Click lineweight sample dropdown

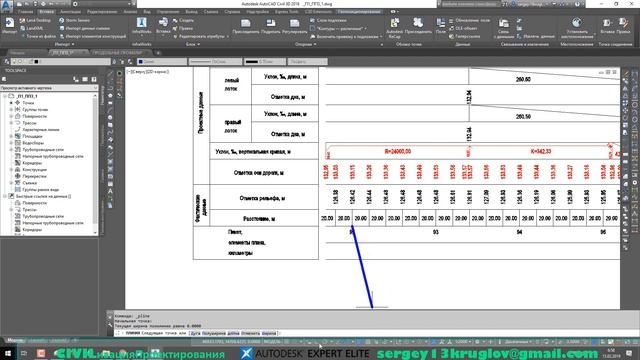tap(264, 62)
